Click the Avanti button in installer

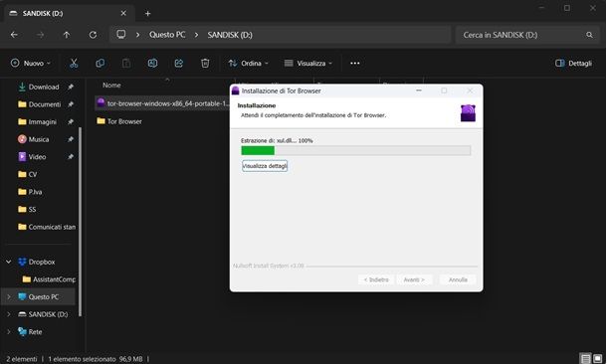coord(414,279)
